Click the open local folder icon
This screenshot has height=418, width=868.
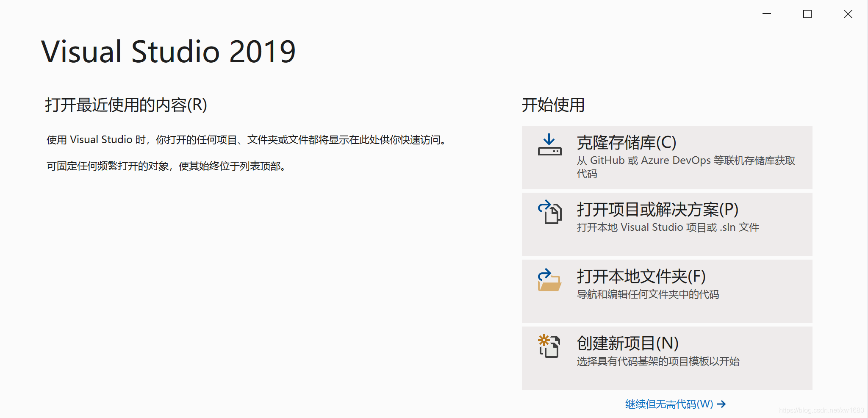pyautogui.click(x=549, y=280)
